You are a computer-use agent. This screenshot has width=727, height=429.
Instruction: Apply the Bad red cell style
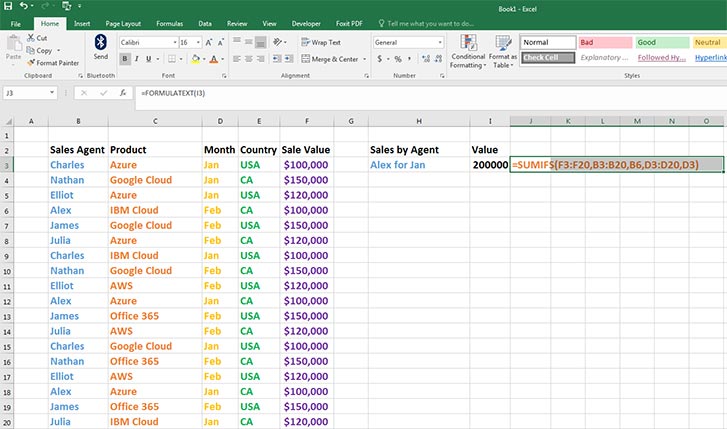tap(605, 42)
